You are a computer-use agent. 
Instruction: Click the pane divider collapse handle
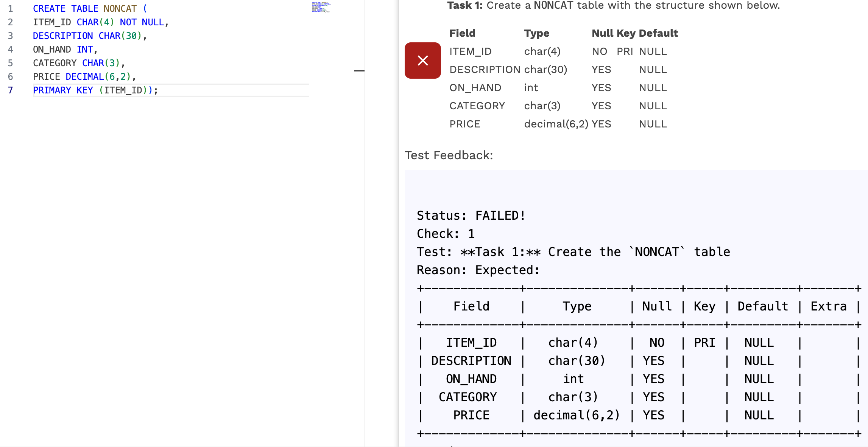359,70
